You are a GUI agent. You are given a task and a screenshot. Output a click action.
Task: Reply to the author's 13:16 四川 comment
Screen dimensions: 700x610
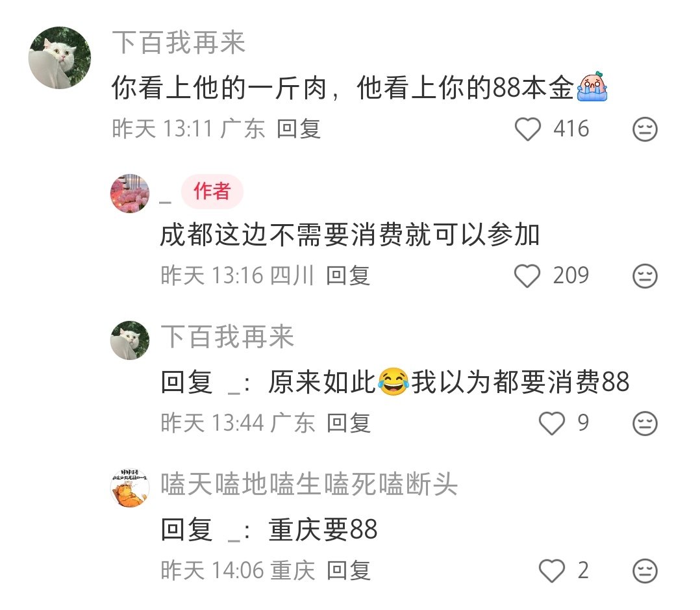[x=348, y=275]
